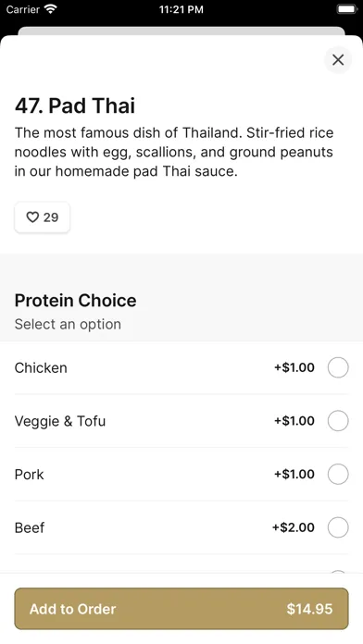The width and height of the screenshot is (363, 644).
Task: Tap the gray background card behind the sheet
Action: [181, 31]
